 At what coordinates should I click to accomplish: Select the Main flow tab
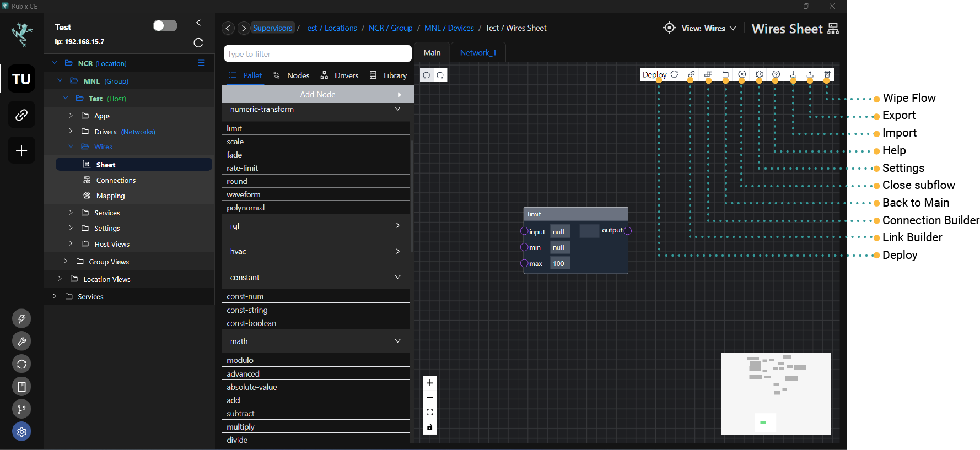[432, 52]
